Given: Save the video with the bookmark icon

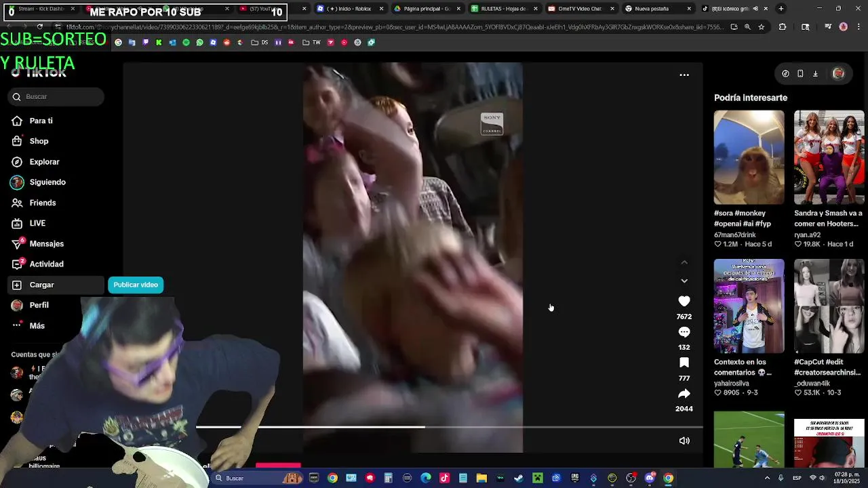Looking at the screenshot, I should [x=684, y=363].
